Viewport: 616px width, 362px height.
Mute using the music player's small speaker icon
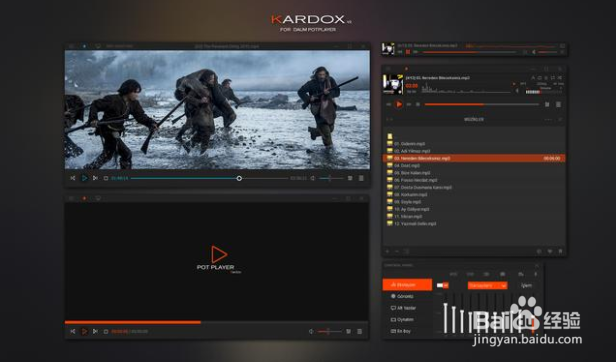click(517, 91)
